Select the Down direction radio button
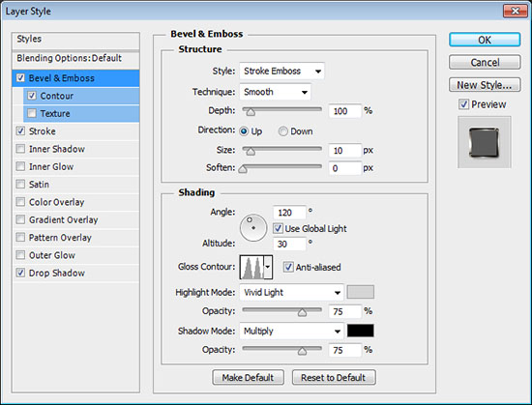The height and width of the screenshot is (405, 532). click(283, 131)
